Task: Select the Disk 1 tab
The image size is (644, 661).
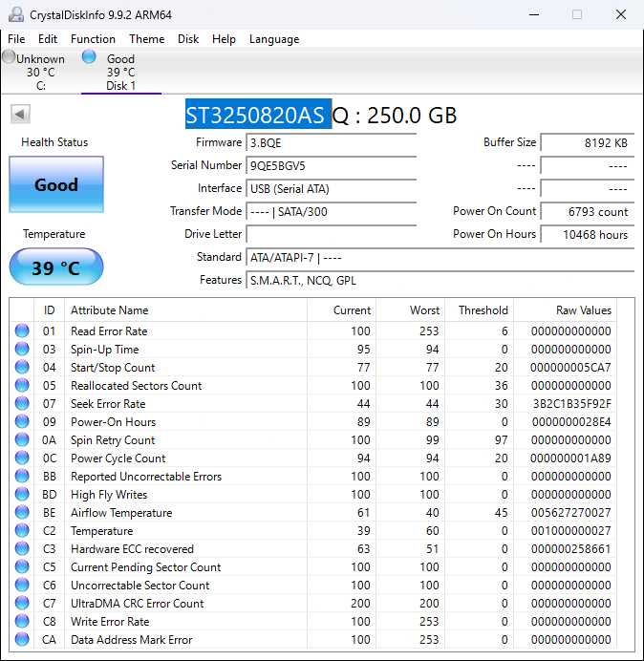Action: (x=121, y=72)
